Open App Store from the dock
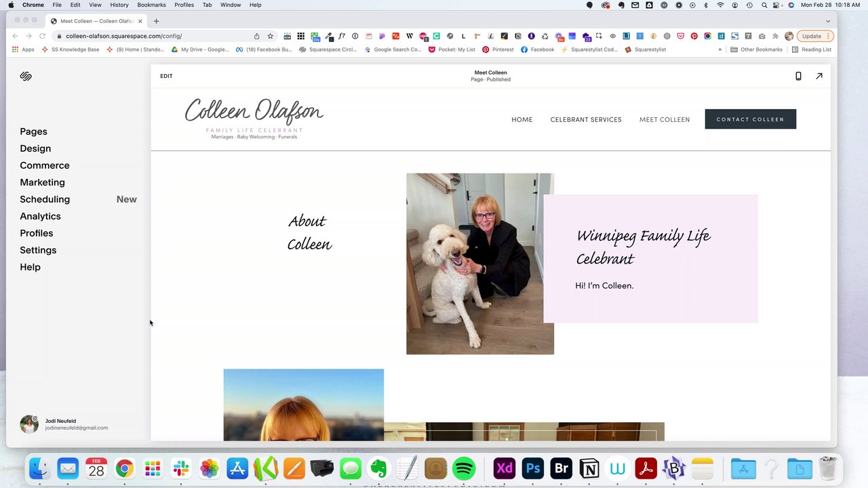Viewport: 868px width, 488px height. (x=237, y=468)
